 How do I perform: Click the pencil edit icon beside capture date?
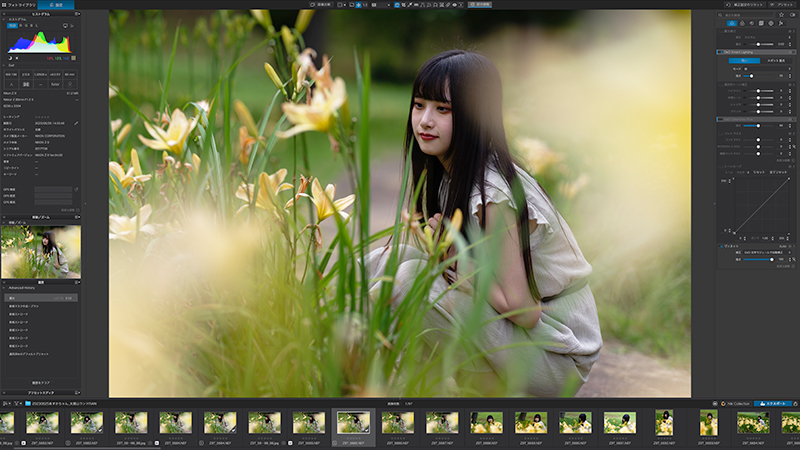(x=76, y=123)
